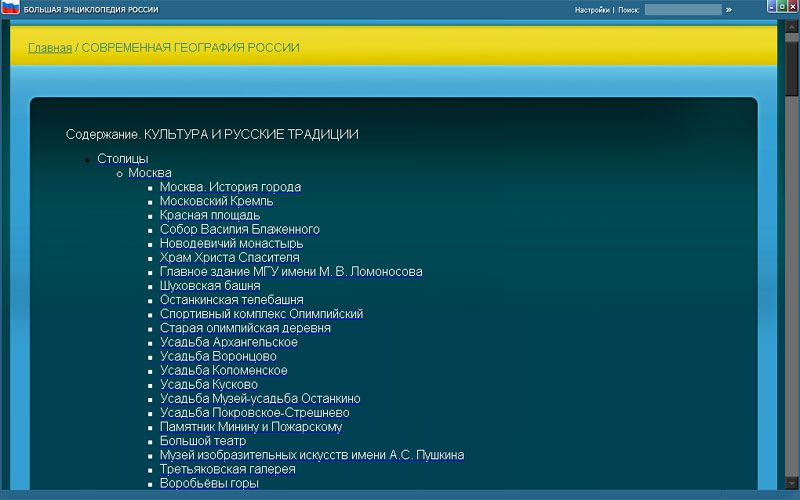The height and width of the screenshot is (500, 800).
Task: Open Большой театр article
Action: coord(203,441)
